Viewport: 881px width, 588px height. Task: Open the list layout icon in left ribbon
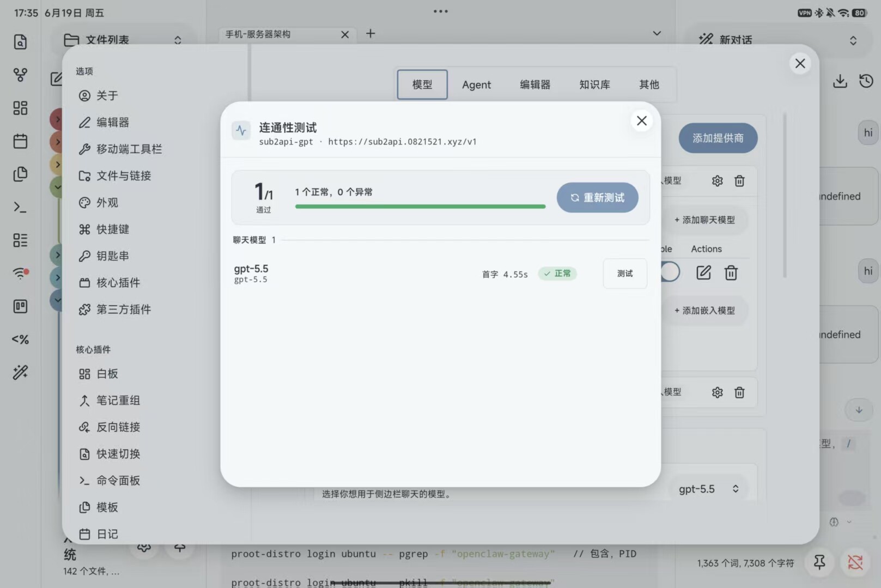[20, 240]
